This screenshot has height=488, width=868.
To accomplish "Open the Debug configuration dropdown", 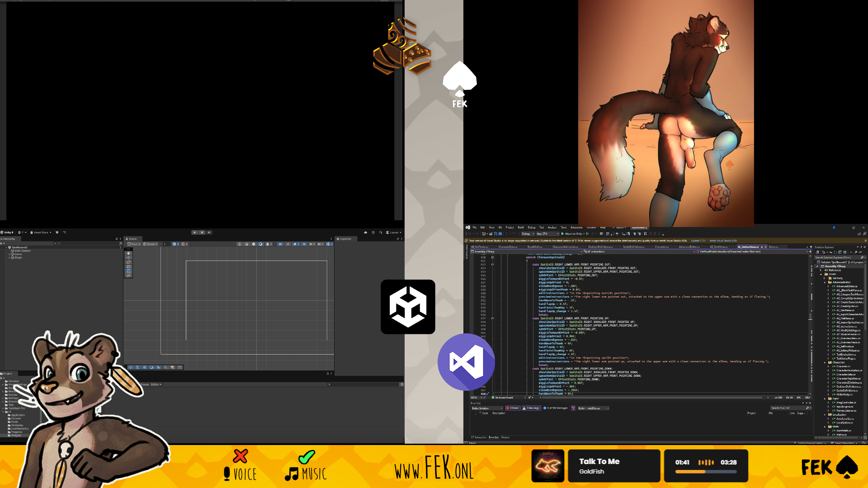I will point(528,234).
